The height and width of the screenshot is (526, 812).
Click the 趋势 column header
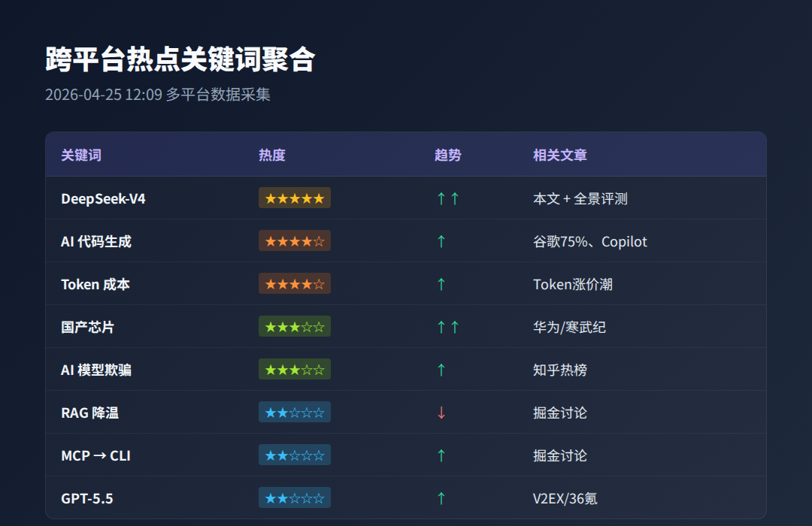[x=448, y=155]
